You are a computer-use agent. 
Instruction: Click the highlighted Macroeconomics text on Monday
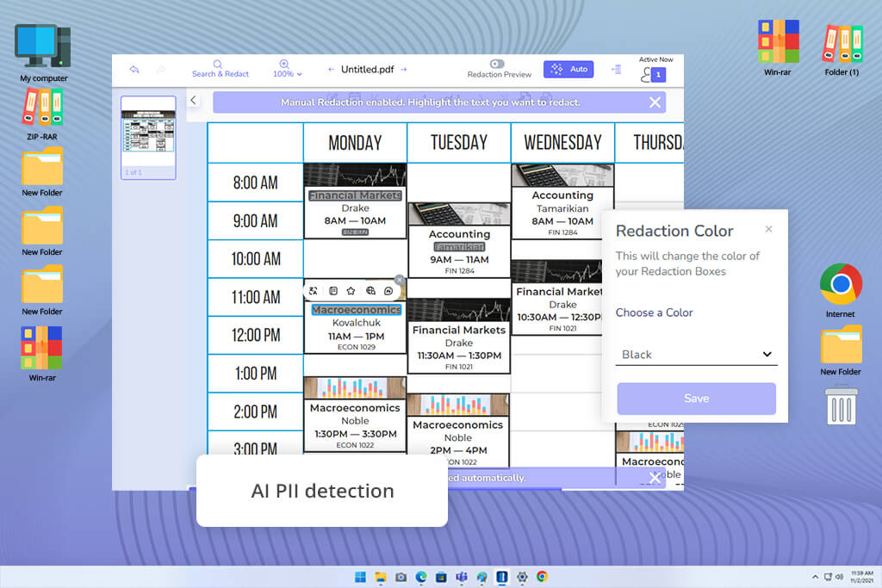tap(356, 310)
